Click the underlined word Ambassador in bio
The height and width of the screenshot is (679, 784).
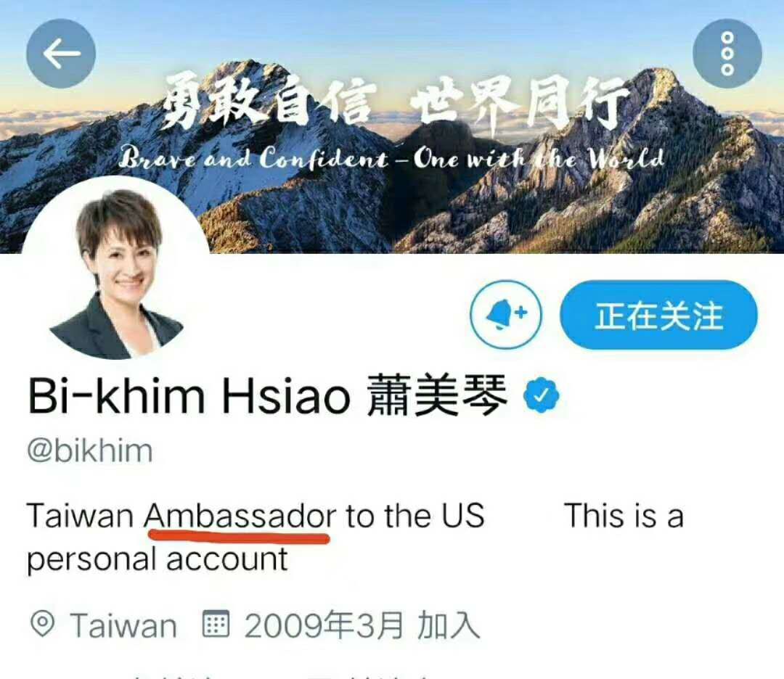240,516
